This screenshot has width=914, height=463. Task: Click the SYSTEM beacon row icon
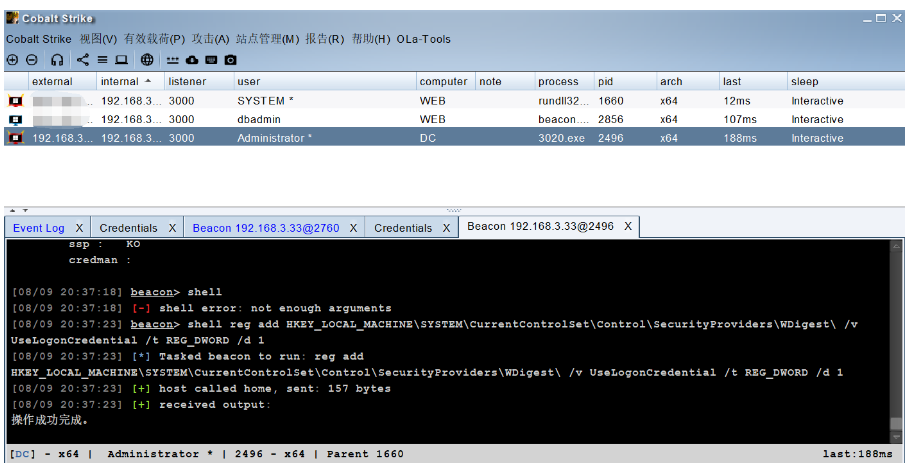(15, 101)
